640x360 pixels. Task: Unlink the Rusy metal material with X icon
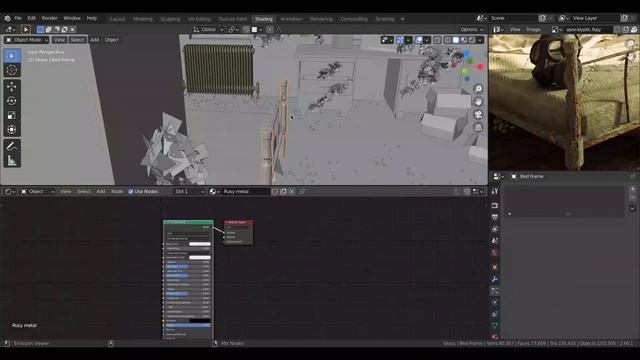292,191
